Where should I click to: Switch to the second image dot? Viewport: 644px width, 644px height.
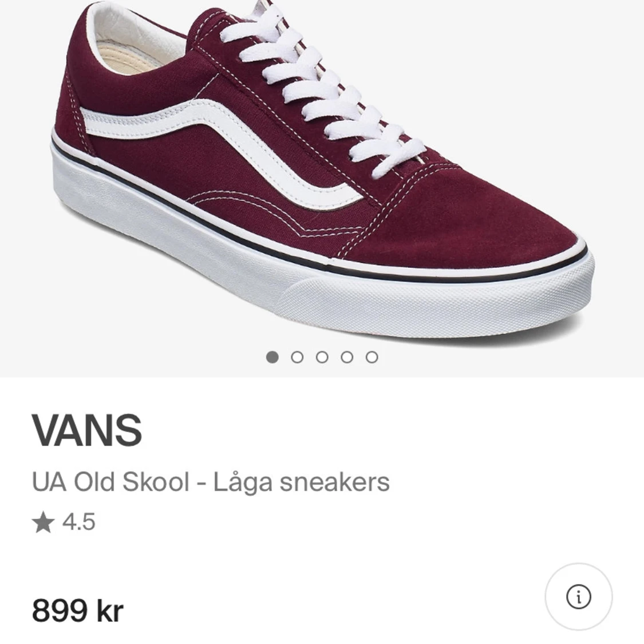pyautogui.click(x=297, y=357)
